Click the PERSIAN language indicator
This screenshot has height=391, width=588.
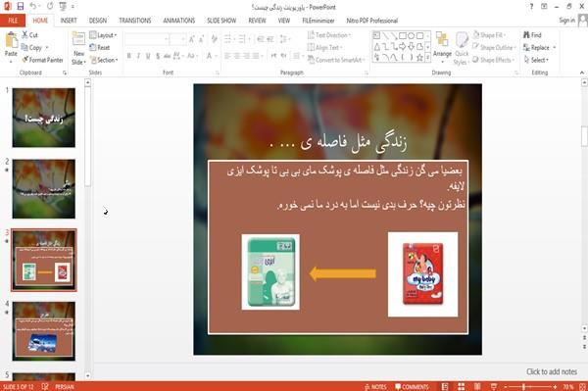click(x=65, y=386)
